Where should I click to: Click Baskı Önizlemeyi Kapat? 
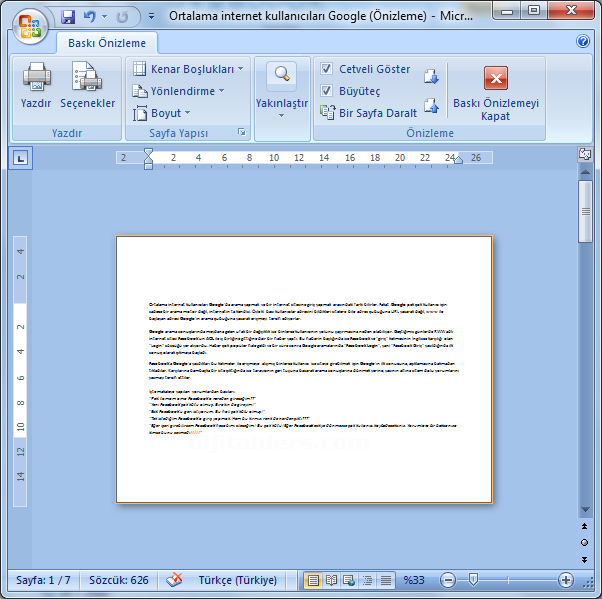pos(496,93)
